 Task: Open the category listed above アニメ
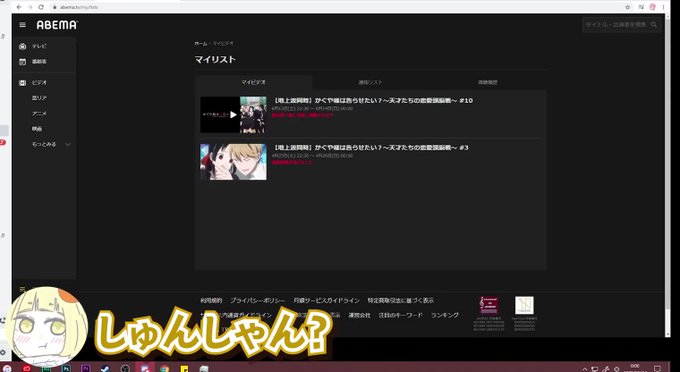pyautogui.click(x=39, y=98)
